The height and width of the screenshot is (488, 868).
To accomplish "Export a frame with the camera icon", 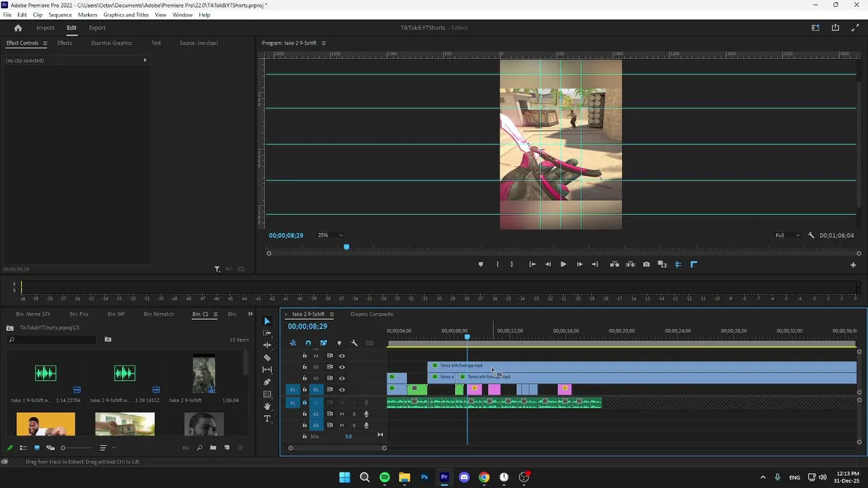I will pos(646,264).
